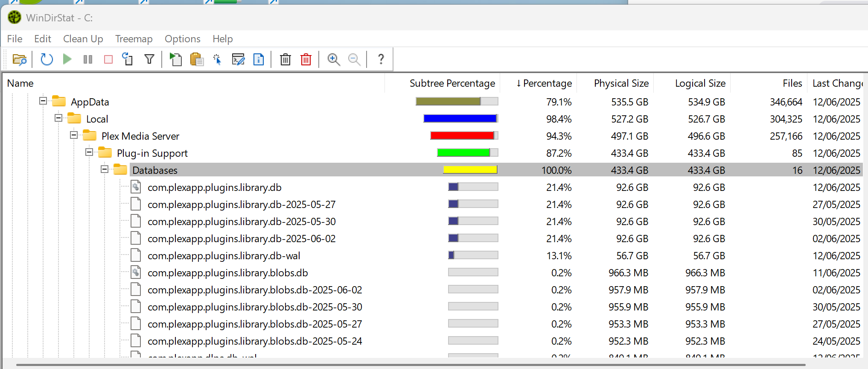Viewport: 868px width, 369px height.
Task: Click the black trash can Delete to Recycle Bin icon
Action: [x=285, y=59]
